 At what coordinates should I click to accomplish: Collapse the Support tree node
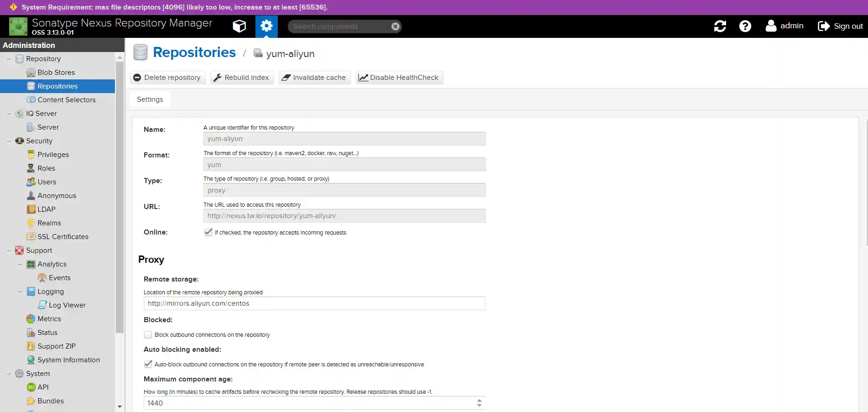pos(9,250)
